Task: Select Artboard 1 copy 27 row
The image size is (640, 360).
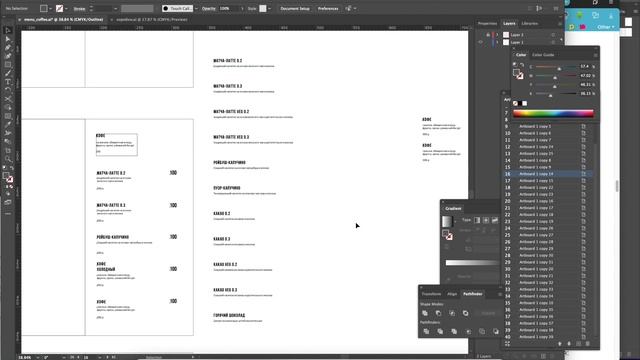Action: [547, 235]
